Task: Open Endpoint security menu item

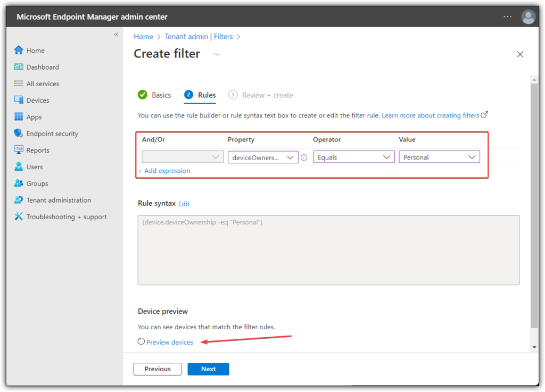Action: tap(52, 134)
